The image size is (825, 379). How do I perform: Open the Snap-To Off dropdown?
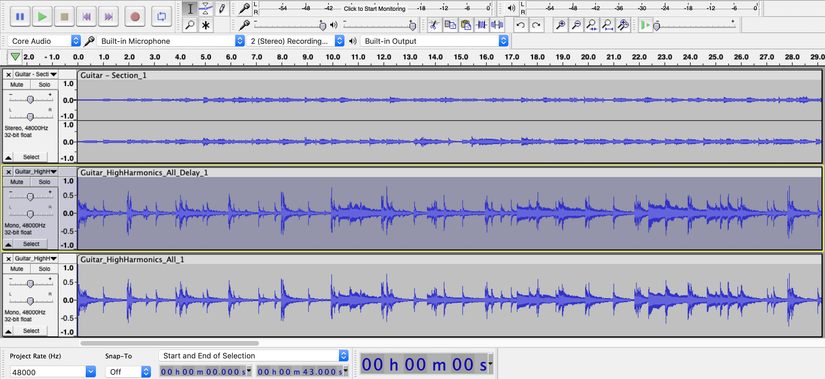[x=128, y=372]
